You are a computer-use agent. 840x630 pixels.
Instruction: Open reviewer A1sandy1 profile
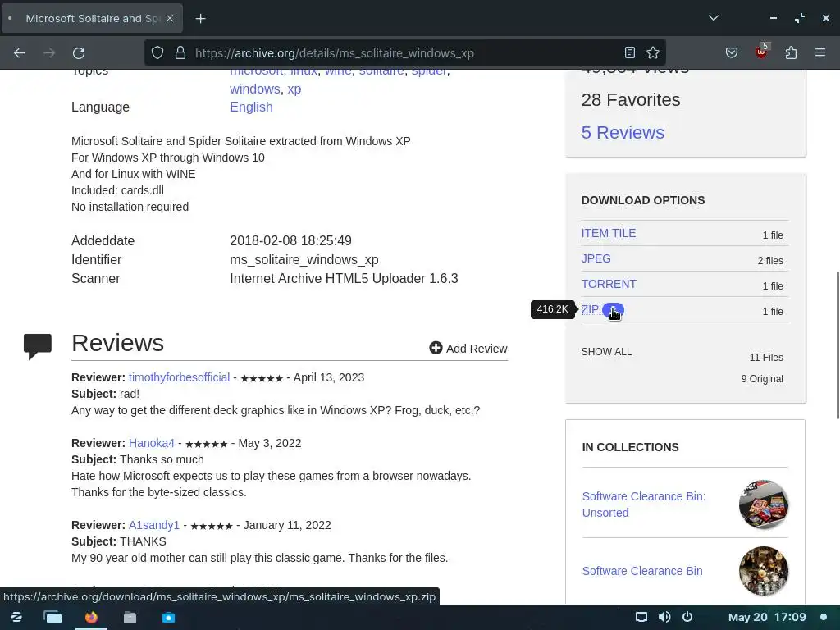[153, 525]
